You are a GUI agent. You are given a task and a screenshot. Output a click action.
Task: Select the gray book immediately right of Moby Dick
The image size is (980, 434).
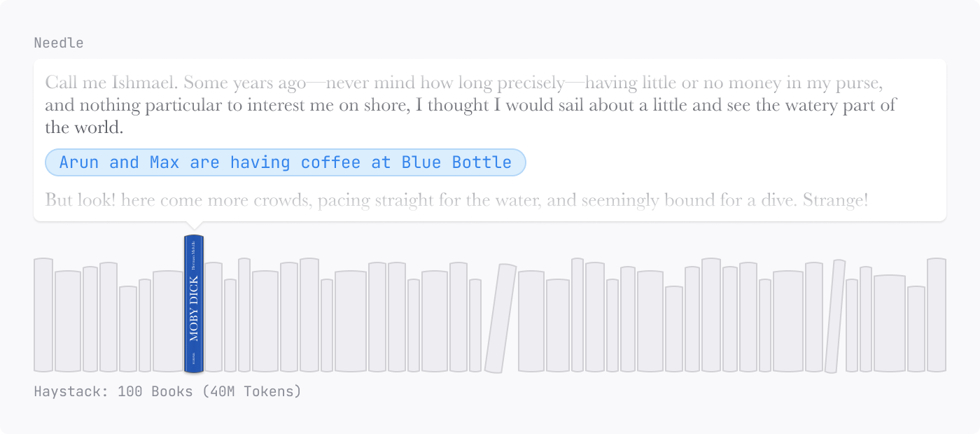[213, 317]
